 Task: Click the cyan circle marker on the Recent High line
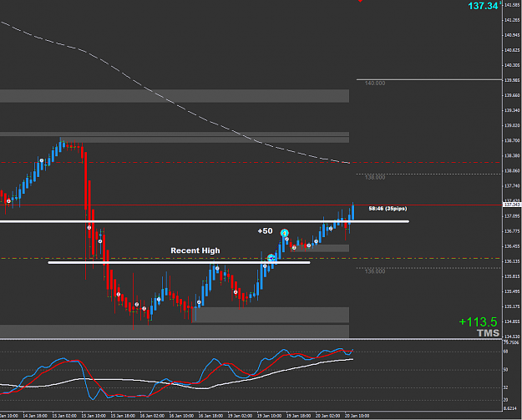point(271,258)
